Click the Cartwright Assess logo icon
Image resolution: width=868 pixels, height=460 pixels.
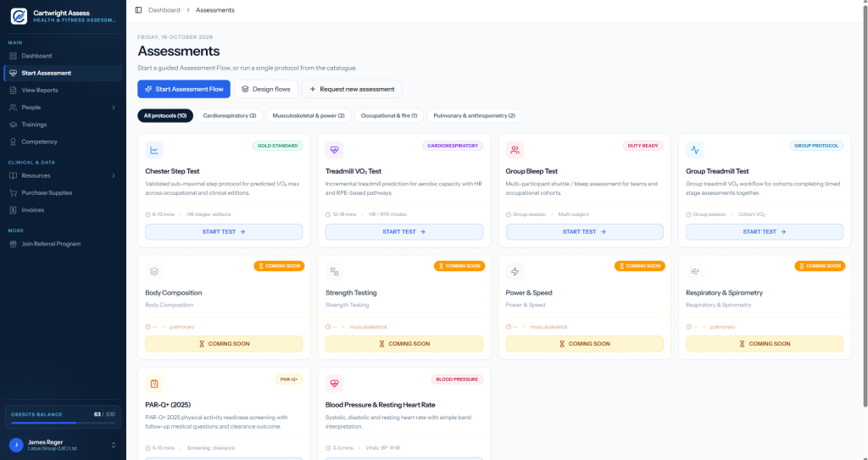point(19,16)
